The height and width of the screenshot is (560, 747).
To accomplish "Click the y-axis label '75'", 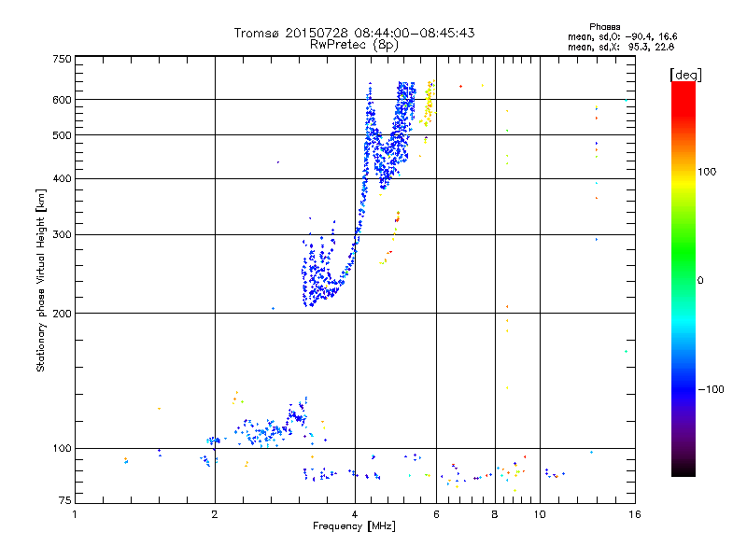I will pyautogui.click(x=65, y=500).
